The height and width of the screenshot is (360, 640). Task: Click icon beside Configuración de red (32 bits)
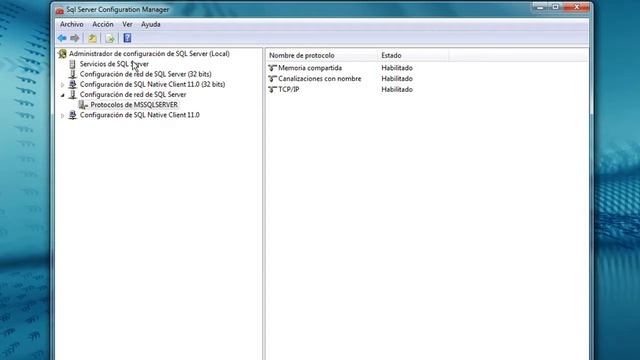tap(73, 74)
